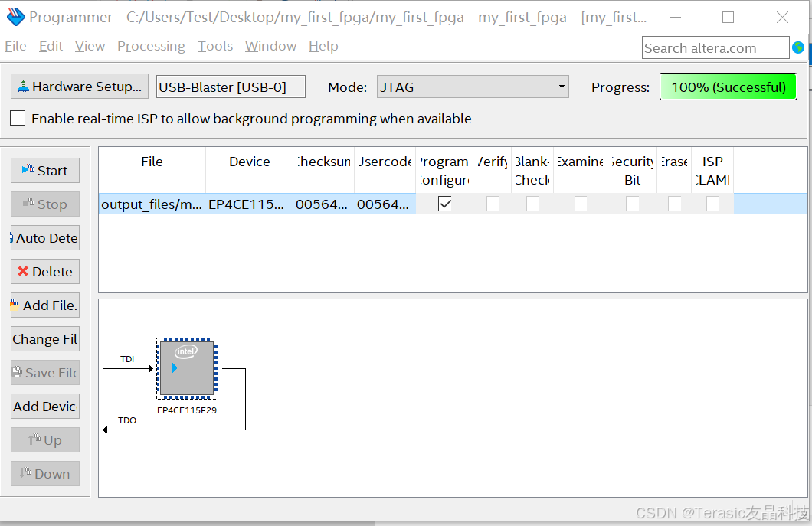Select the EP4CE115... device cell
This screenshot has height=526, width=812.
249,204
